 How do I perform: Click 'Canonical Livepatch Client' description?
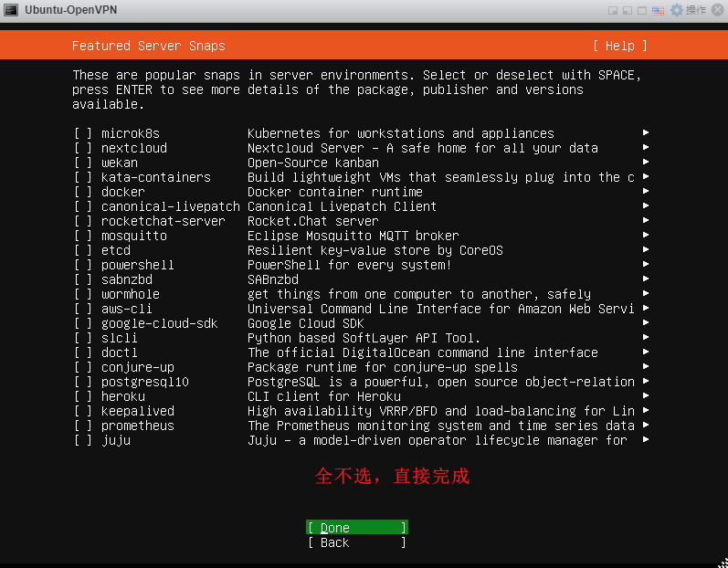pos(343,206)
